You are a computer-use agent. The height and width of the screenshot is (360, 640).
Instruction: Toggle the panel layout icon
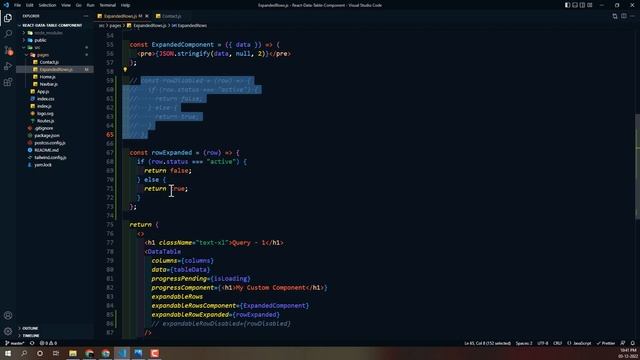click(575, 5)
